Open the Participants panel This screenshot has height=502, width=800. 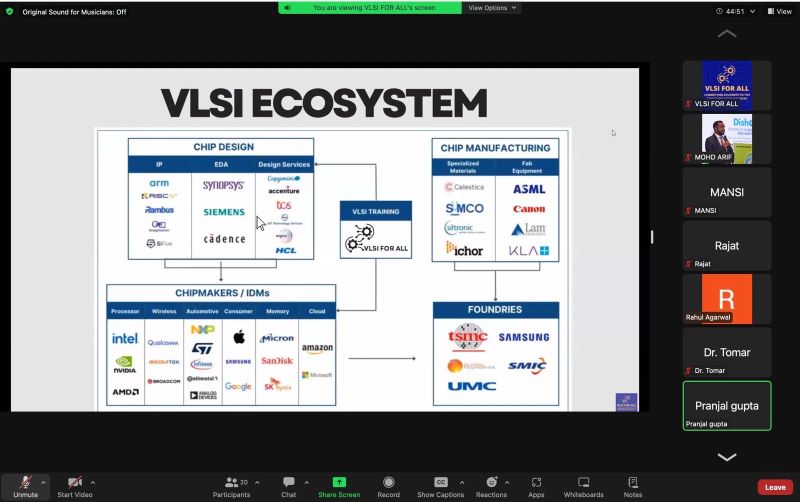[x=232, y=487]
